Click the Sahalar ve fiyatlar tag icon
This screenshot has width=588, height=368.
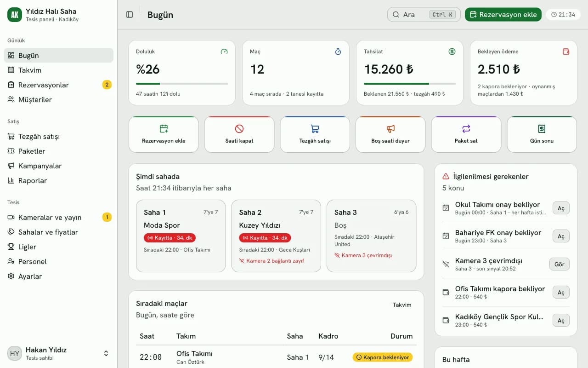[11, 232]
